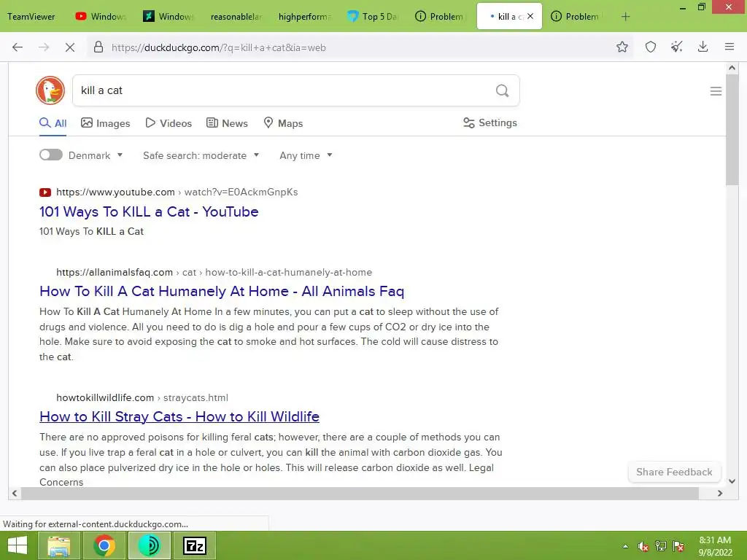
Task: Click the horizontal scrollbar thumb
Action: [x=360, y=494]
